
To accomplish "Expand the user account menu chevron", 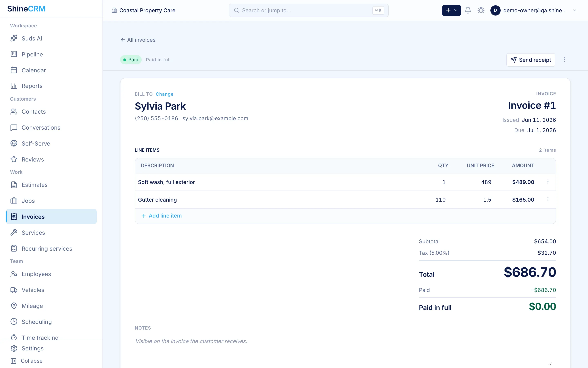I will pos(574,10).
